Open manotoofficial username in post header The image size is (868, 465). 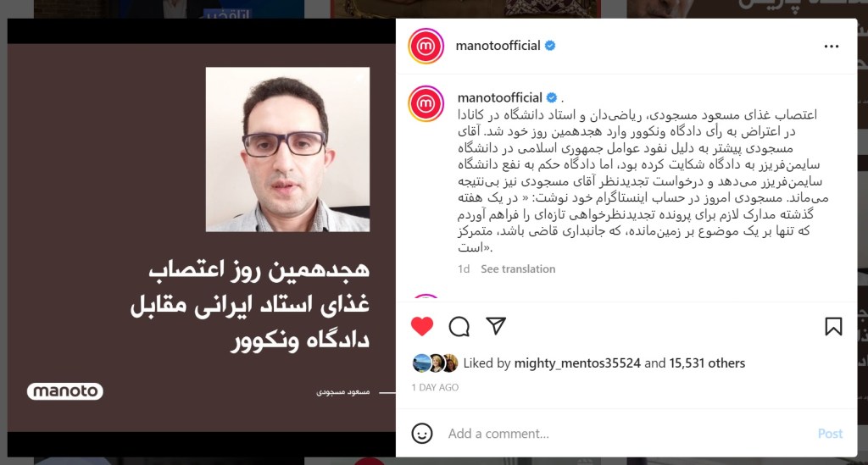[x=498, y=46]
